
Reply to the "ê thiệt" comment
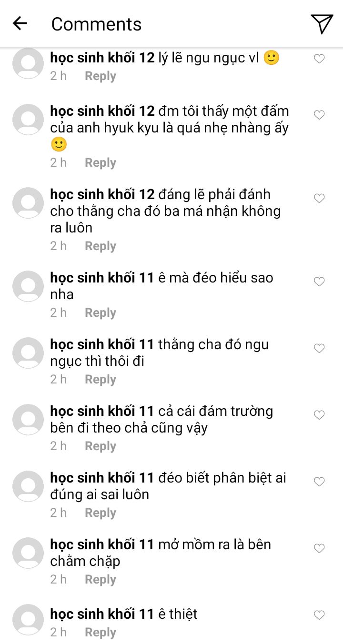101,633
